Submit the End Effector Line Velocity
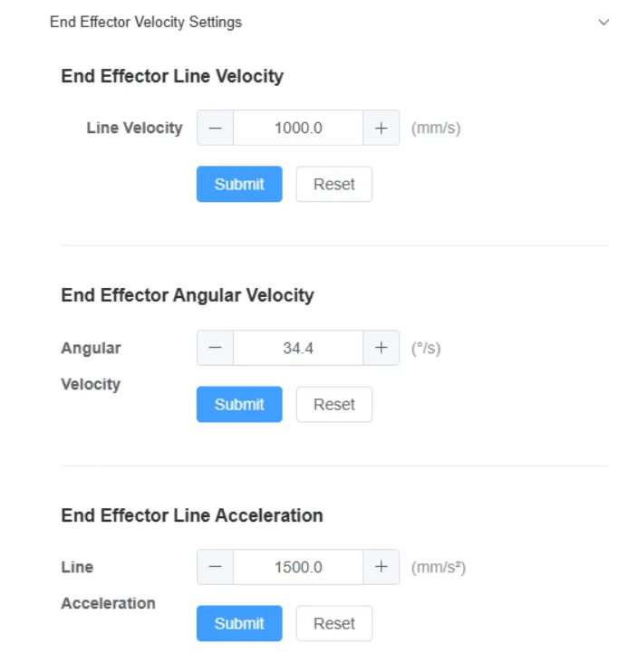This screenshot has width=627, height=672. pyautogui.click(x=239, y=184)
